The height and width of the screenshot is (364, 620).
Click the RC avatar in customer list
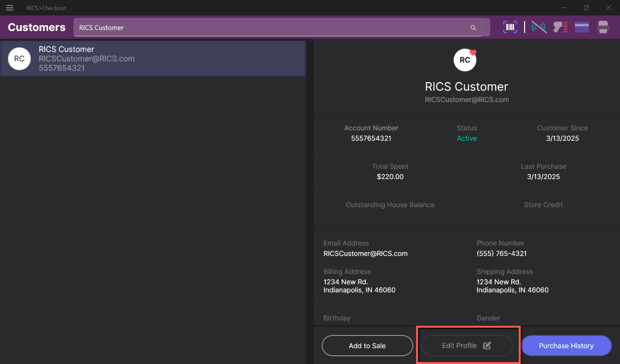click(19, 59)
